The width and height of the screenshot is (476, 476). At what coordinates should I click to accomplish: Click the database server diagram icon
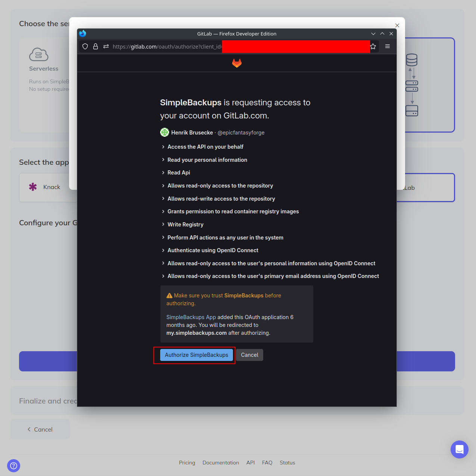(x=412, y=85)
